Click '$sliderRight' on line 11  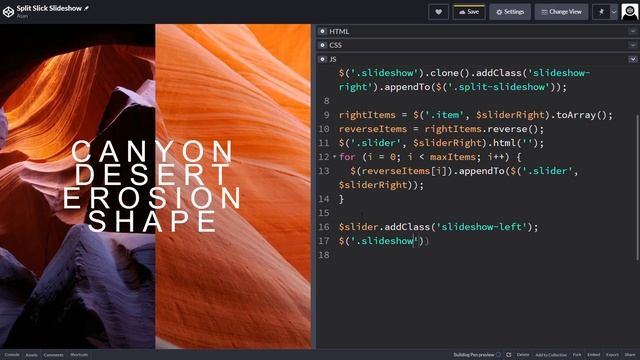447,143
